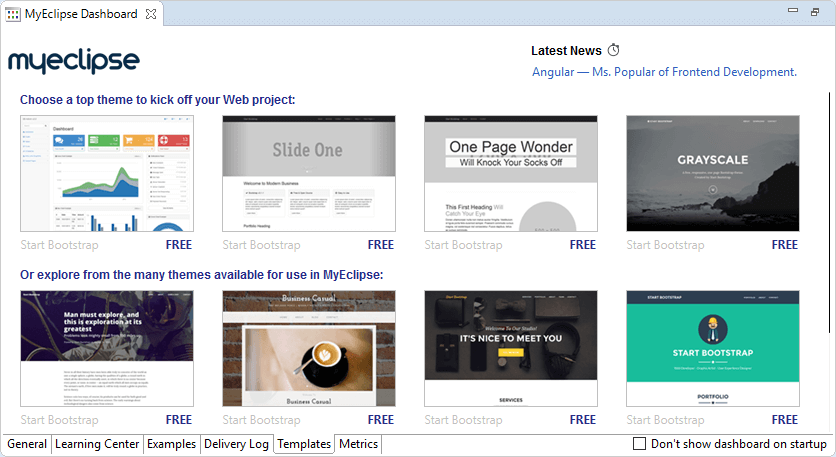This screenshot has width=836, height=457.
Task: Choose the Slide One Modern Business theme
Action: pyautogui.click(x=308, y=173)
